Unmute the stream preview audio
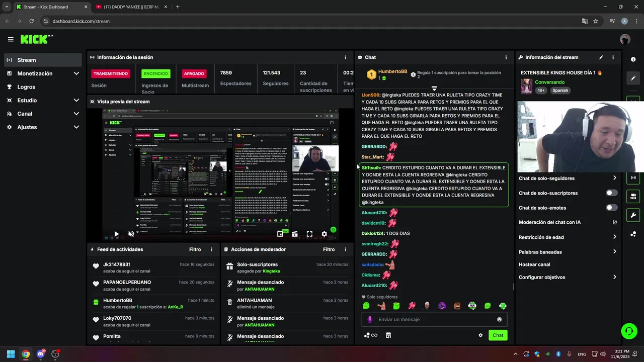 (131, 234)
